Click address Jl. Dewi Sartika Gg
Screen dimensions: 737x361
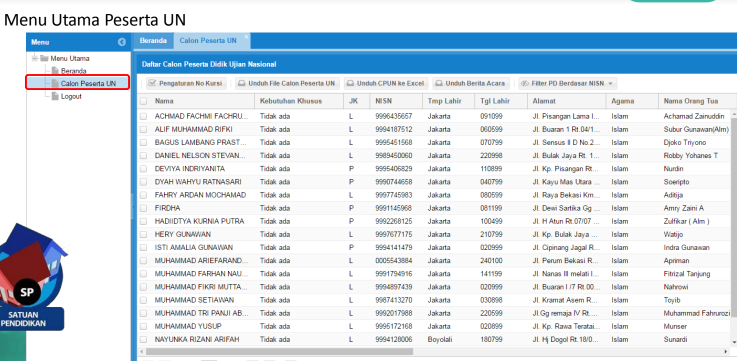566,208
